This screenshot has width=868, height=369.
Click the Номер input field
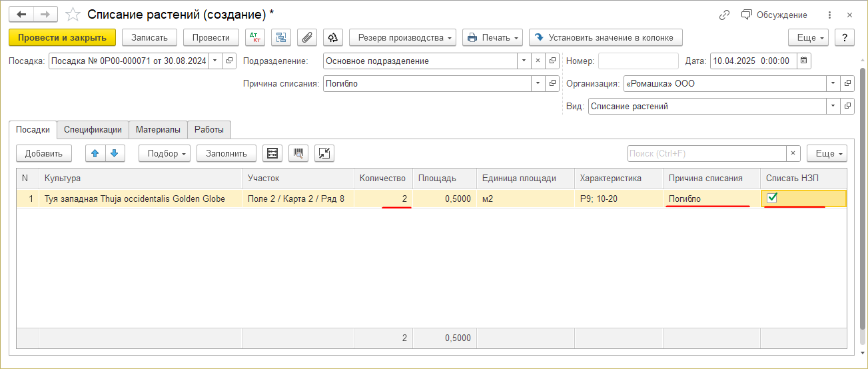point(638,61)
